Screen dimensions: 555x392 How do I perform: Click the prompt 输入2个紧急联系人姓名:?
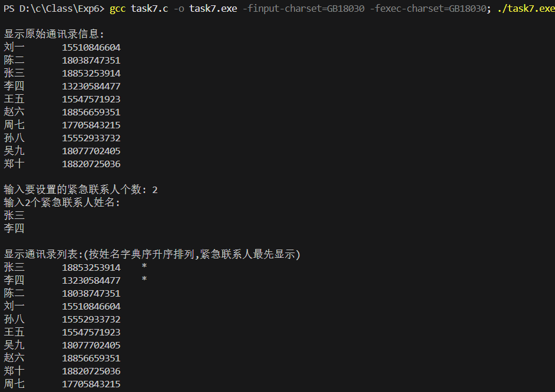62,202
